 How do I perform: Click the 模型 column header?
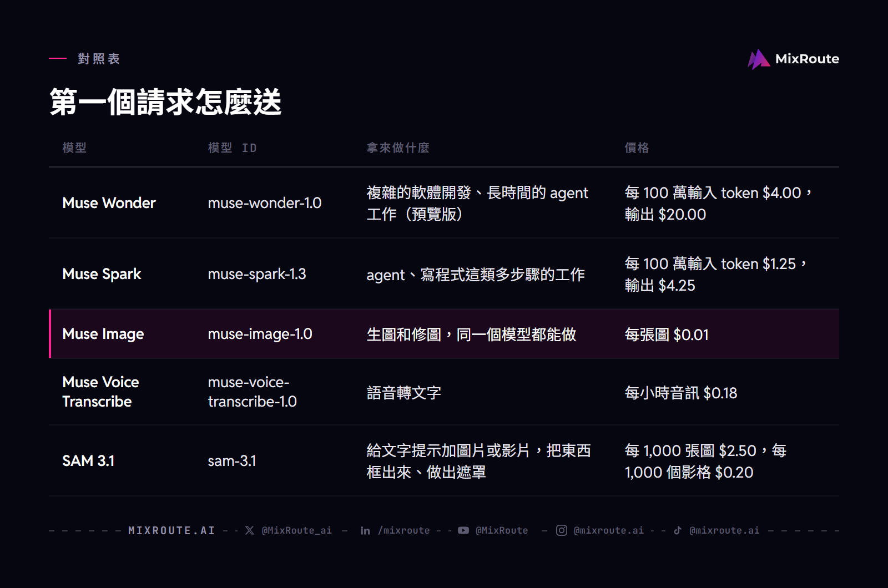click(x=74, y=148)
